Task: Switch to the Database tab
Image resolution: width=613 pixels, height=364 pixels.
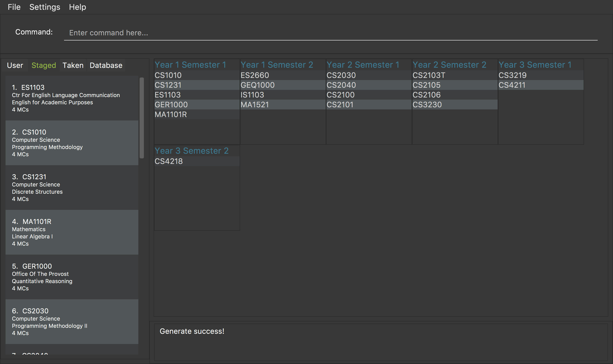Action: (106, 65)
